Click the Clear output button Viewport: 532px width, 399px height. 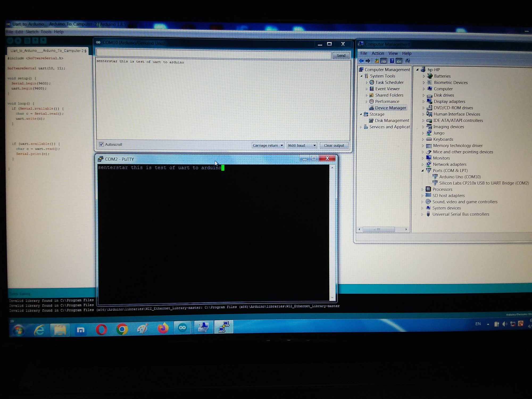click(x=334, y=145)
